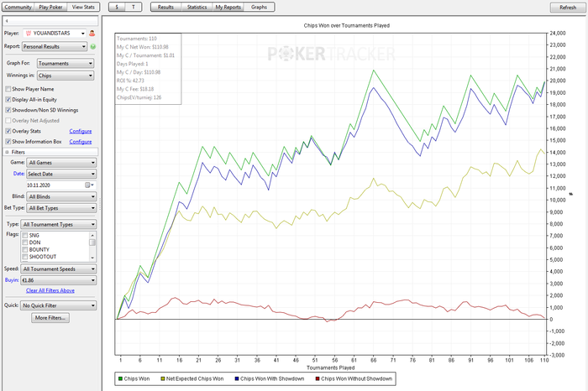Select the T tournaments tab
The image size is (588, 391).
[134, 7]
